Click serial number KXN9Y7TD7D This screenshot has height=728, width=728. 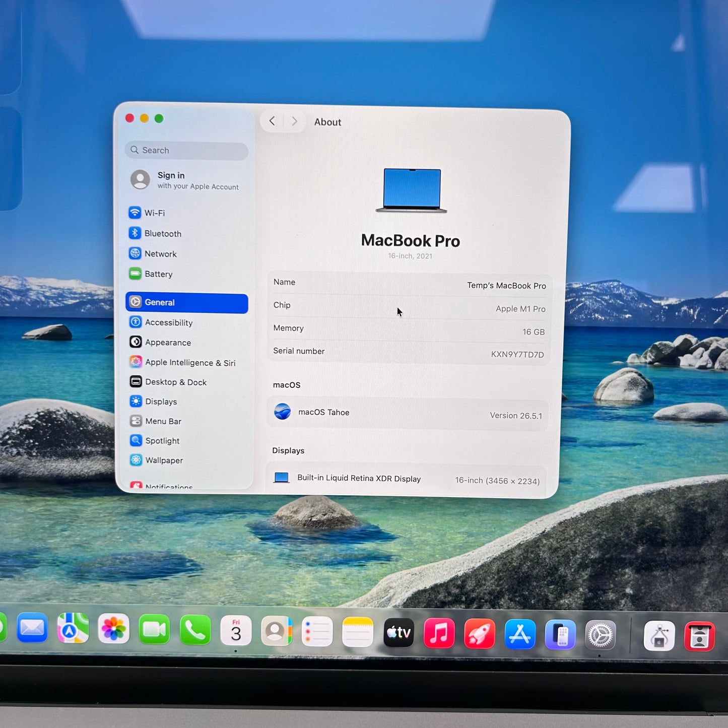[x=517, y=355]
